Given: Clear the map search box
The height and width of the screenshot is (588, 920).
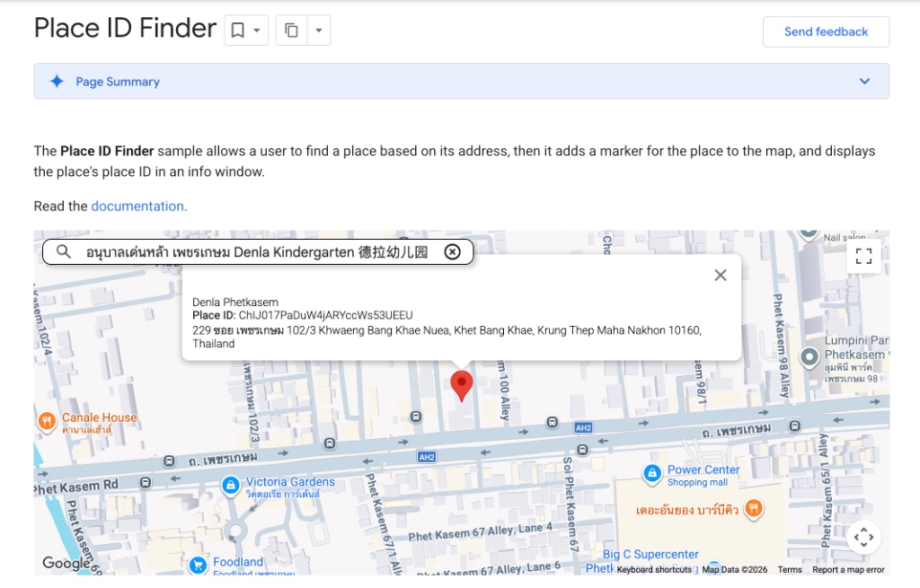Looking at the screenshot, I should [x=452, y=251].
